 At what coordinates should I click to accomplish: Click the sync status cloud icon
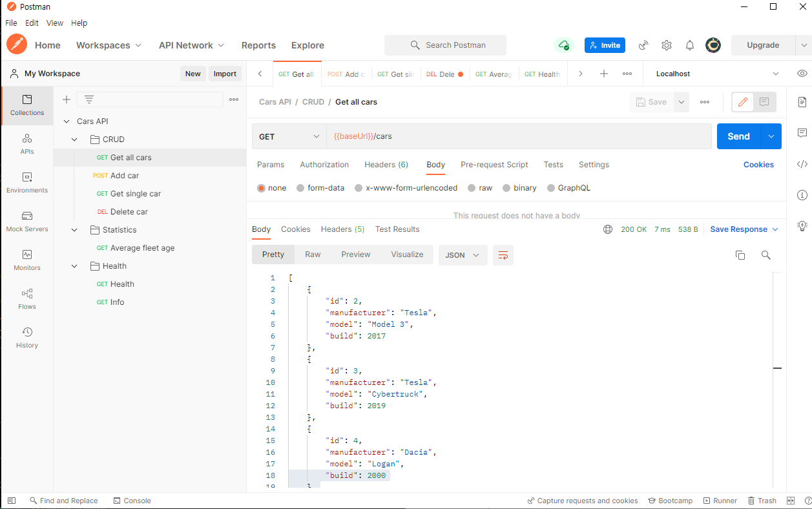pyautogui.click(x=564, y=45)
